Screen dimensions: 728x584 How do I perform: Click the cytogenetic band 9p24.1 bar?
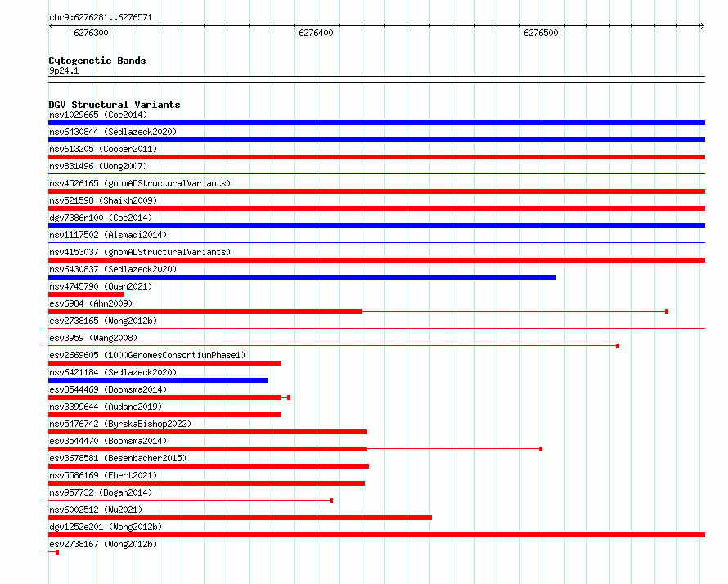click(x=376, y=79)
